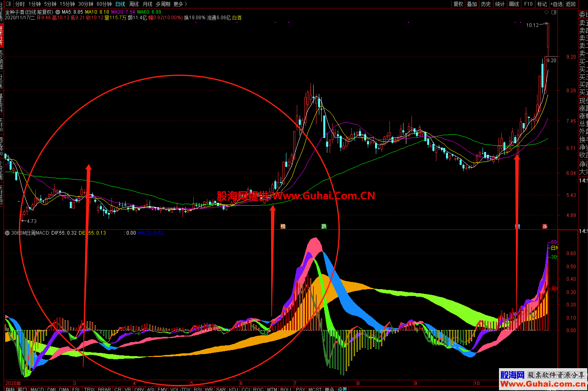Select the KDJ indicator tab
This screenshot has height=391, width=588.
233,389
